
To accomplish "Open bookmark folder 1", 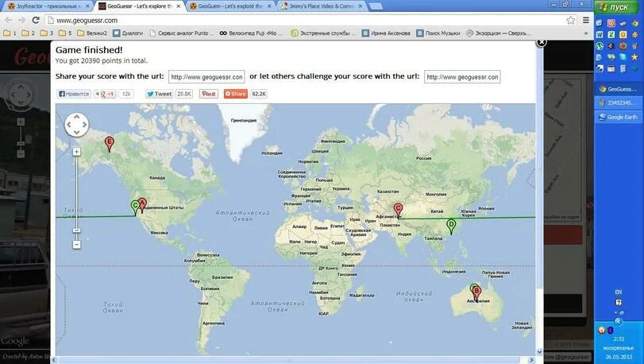I will tap(10, 33).
